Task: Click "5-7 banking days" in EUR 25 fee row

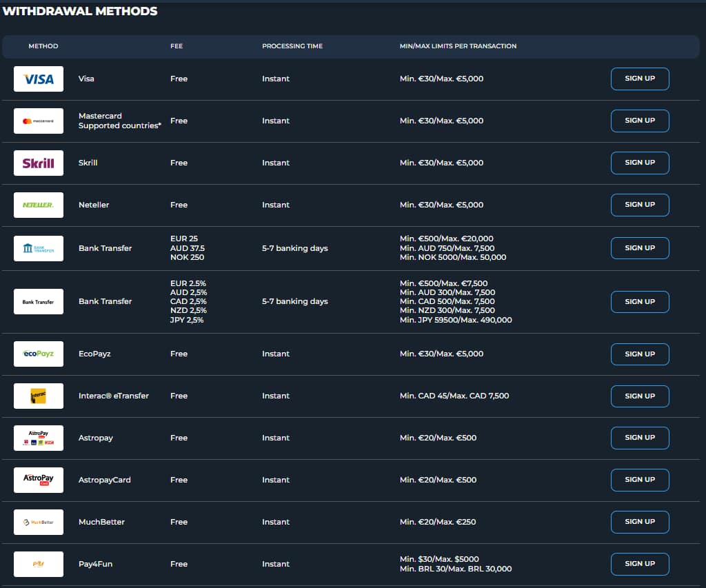Action: tap(295, 248)
